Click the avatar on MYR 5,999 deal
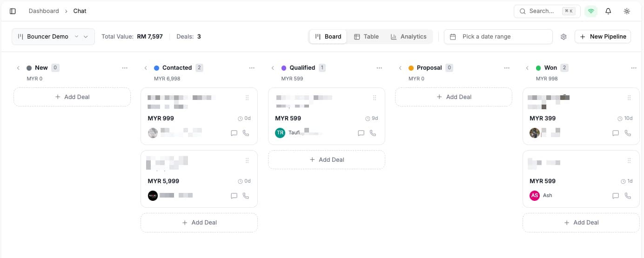Viewport: 644px width, 258px height. 153,196
